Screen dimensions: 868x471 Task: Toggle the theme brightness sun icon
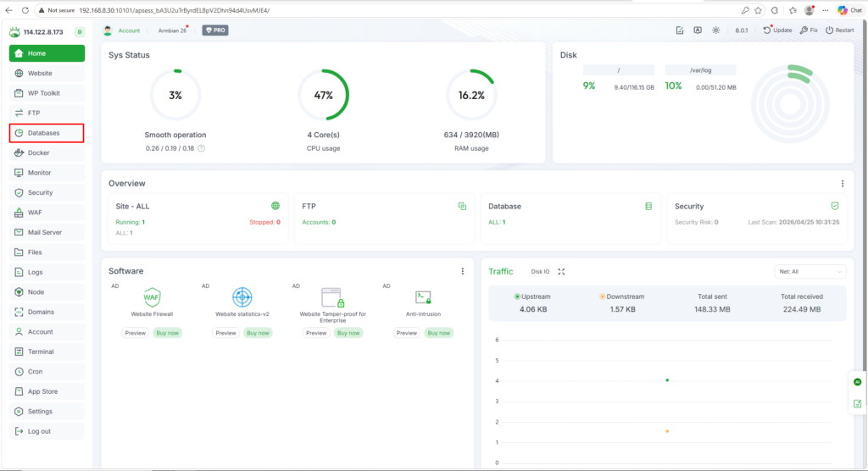(716, 30)
